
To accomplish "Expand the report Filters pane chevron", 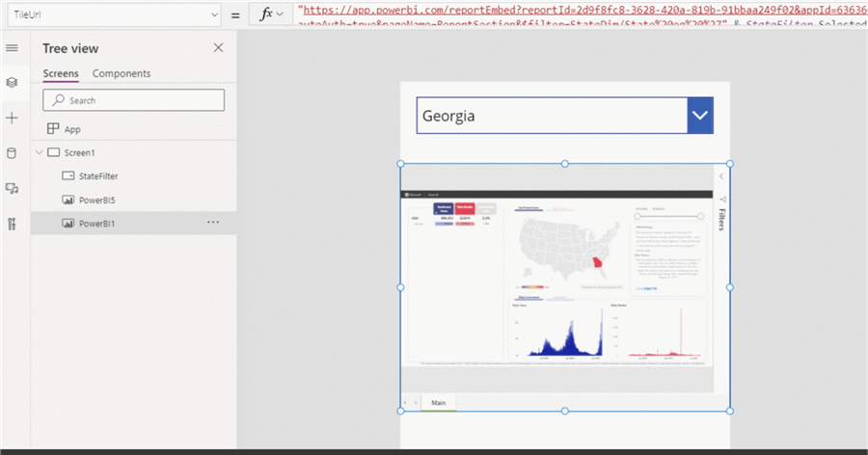I will (721, 176).
